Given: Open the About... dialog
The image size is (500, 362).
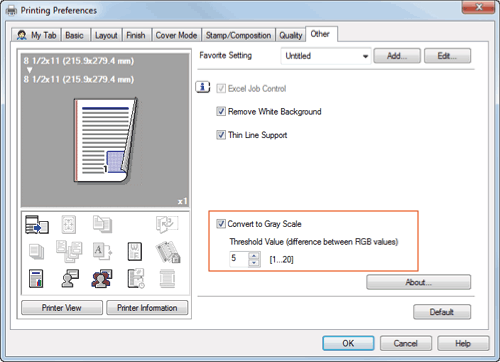Looking at the screenshot, I should pyautogui.click(x=419, y=282).
